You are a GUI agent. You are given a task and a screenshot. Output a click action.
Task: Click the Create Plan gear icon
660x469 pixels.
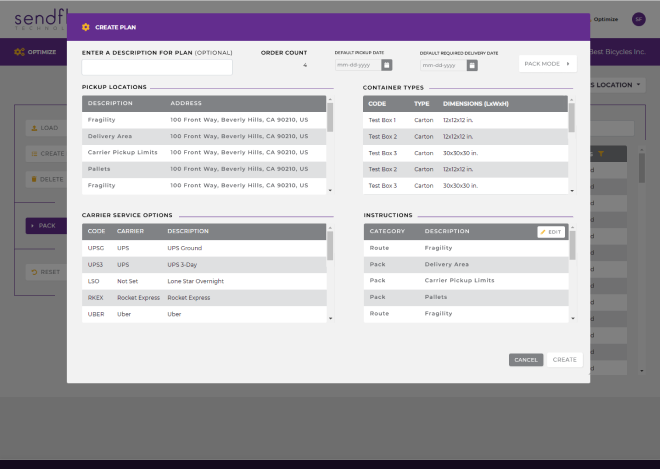[x=85, y=27]
